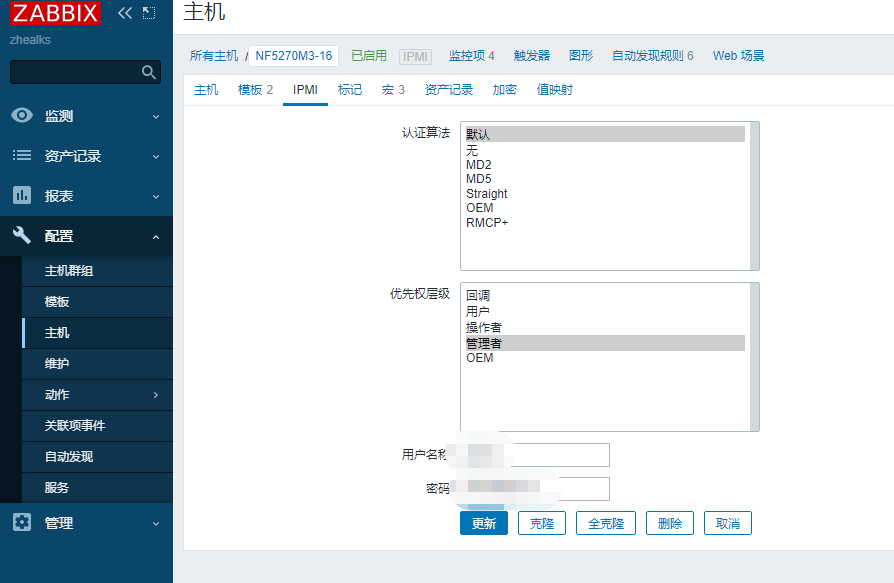Click the 认证算法 list scrollbar
The image size is (894, 583).
[754, 195]
